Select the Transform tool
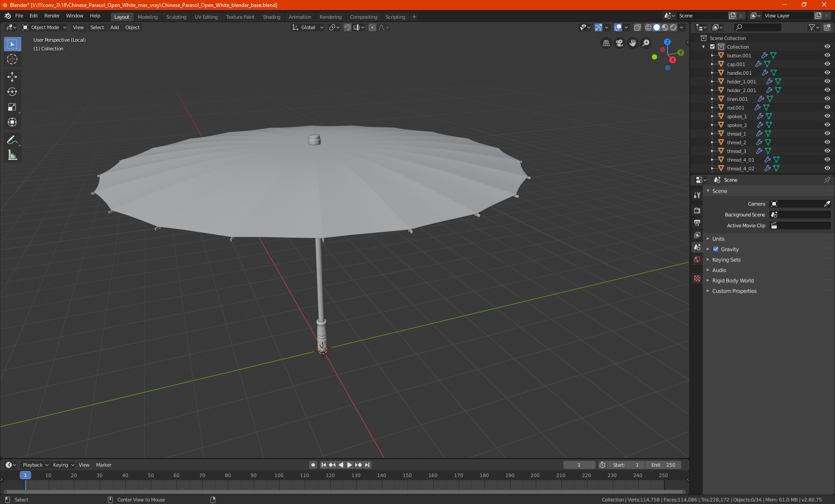The width and height of the screenshot is (835, 504). [12, 122]
